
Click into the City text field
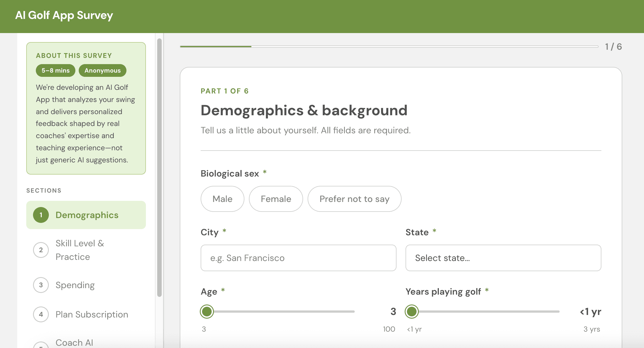click(x=298, y=258)
